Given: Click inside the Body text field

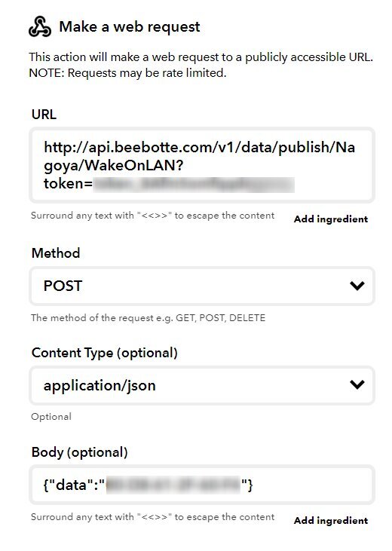Looking at the screenshot, I should click(x=202, y=485).
